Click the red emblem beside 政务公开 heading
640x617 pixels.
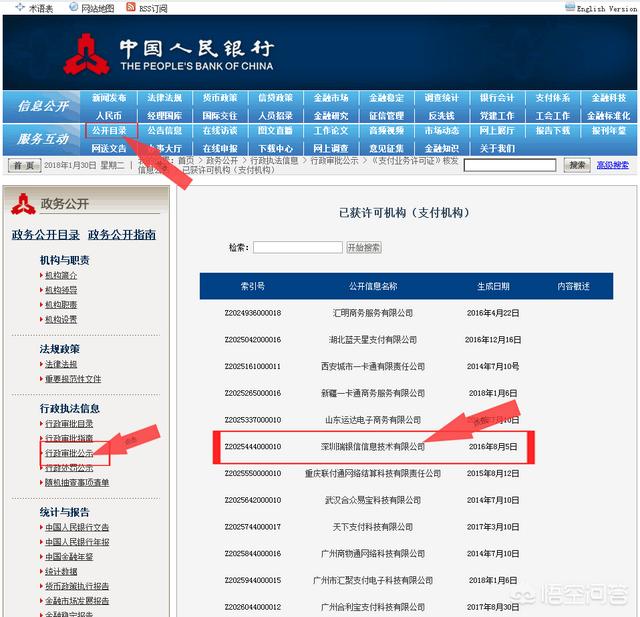[23, 203]
